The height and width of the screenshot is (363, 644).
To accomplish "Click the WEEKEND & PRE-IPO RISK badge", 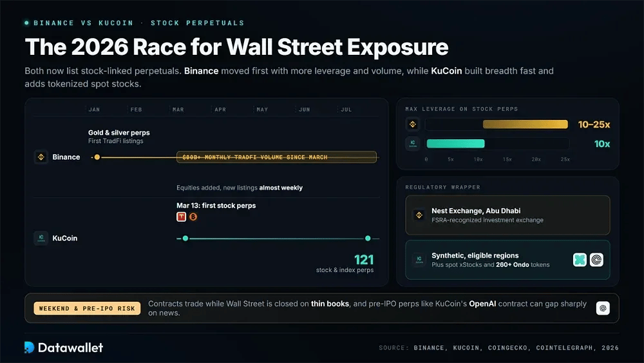I will pyautogui.click(x=87, y=308).
